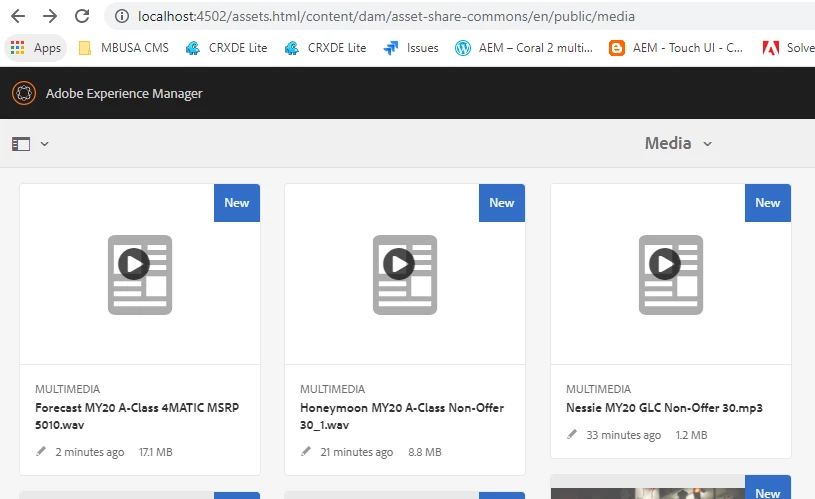This screenshot has height=499, width=815.
Task: Select the Honeymoon MY20 A-Class Non-Offer title
Action: click(x=402, y=416)
